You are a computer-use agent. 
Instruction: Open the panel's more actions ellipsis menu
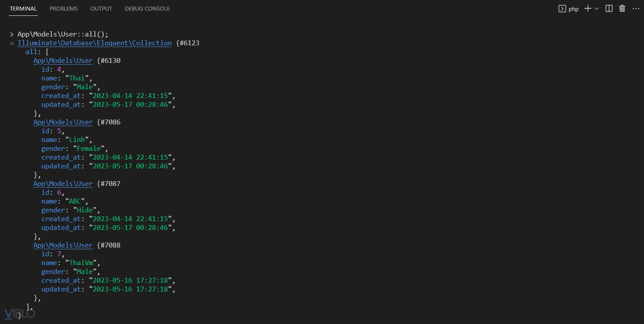[636, 9]
